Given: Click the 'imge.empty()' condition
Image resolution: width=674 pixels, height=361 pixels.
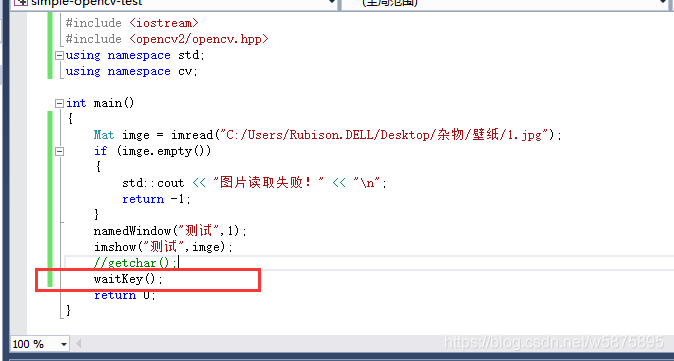Looking at the screenshot, I should point(163,151).
